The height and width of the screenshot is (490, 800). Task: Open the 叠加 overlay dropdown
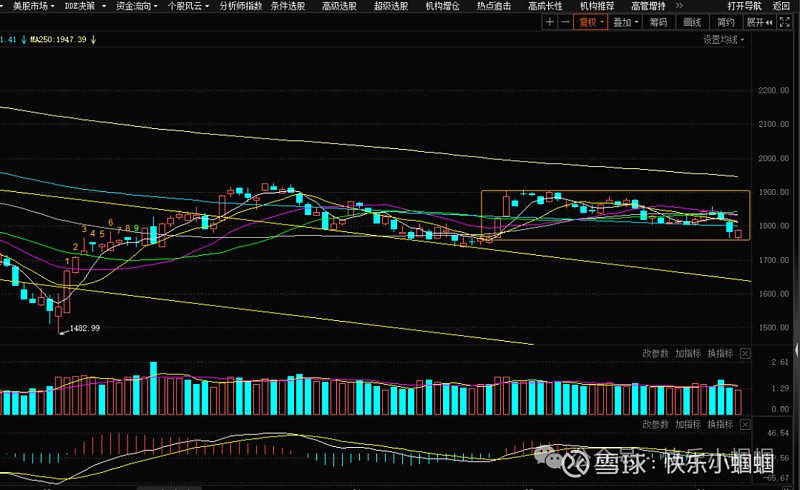pyautogui.click(x=625, y=22)
